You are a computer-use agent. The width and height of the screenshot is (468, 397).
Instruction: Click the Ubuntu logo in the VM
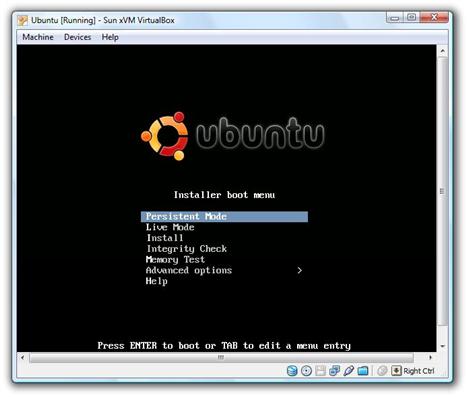[232, 136]
